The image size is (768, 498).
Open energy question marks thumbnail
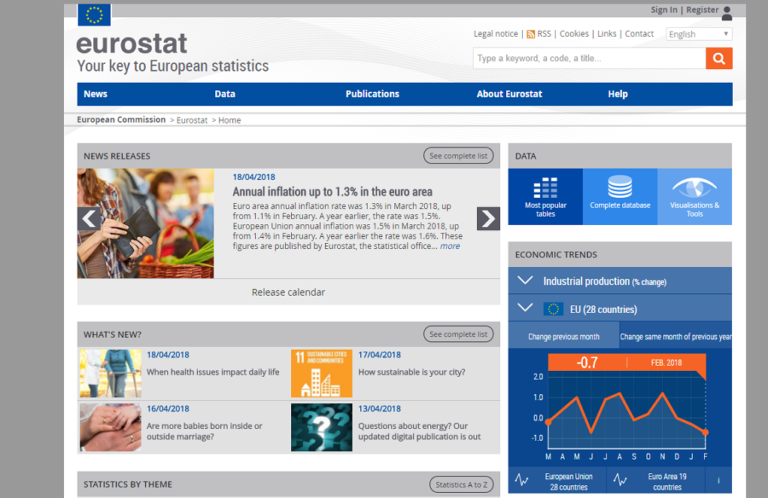321,427
